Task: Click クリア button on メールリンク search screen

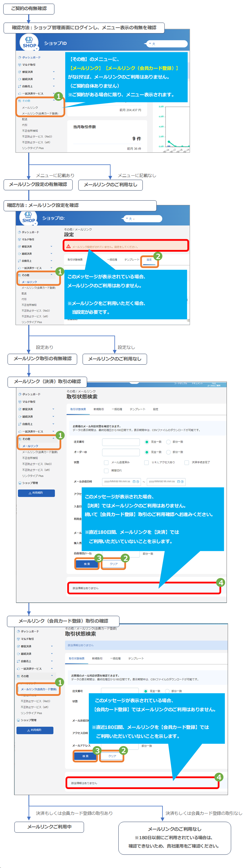Action: [114, 564]
